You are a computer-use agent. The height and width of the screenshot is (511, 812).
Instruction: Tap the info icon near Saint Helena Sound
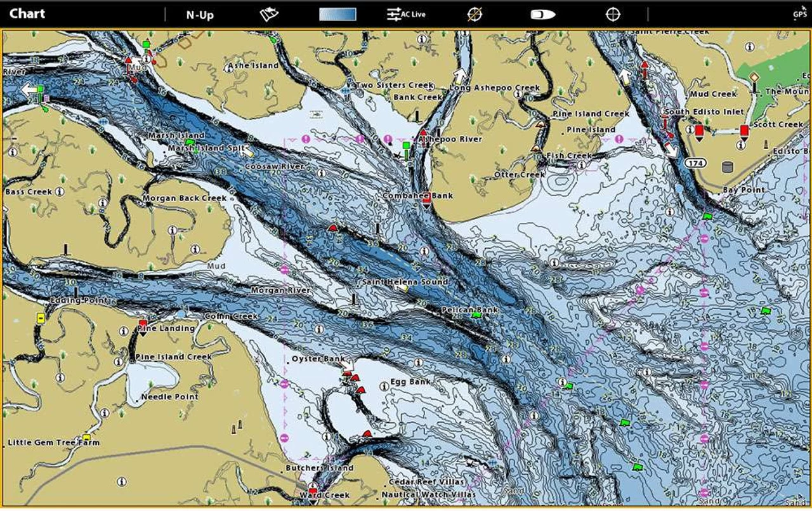point(423,251)
